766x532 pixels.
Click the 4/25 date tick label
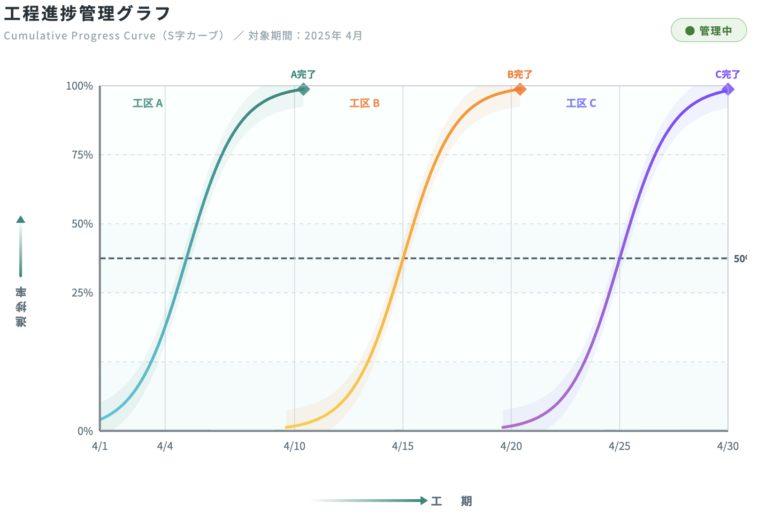point(620,446)
